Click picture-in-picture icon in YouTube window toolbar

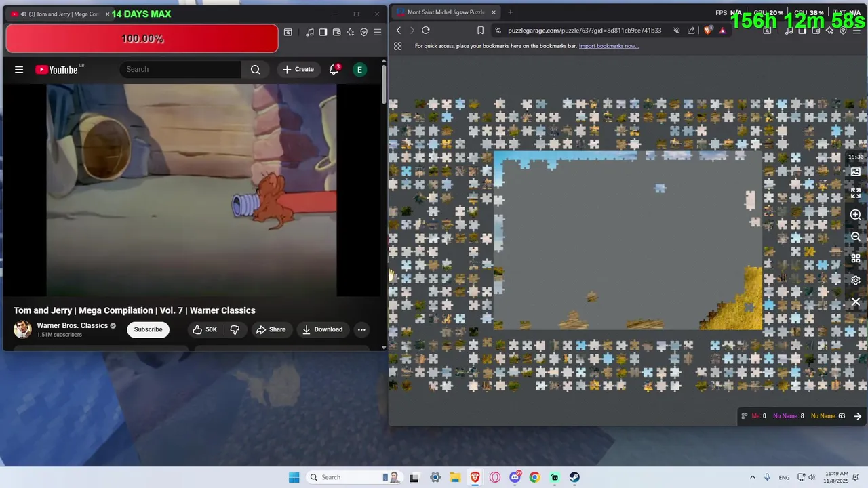pos(288,32)
